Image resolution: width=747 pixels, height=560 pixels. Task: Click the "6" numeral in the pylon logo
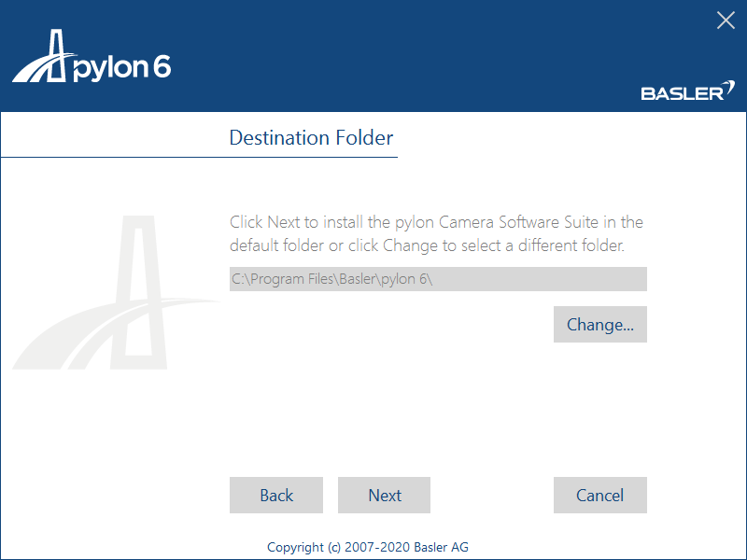pos(162,67)
